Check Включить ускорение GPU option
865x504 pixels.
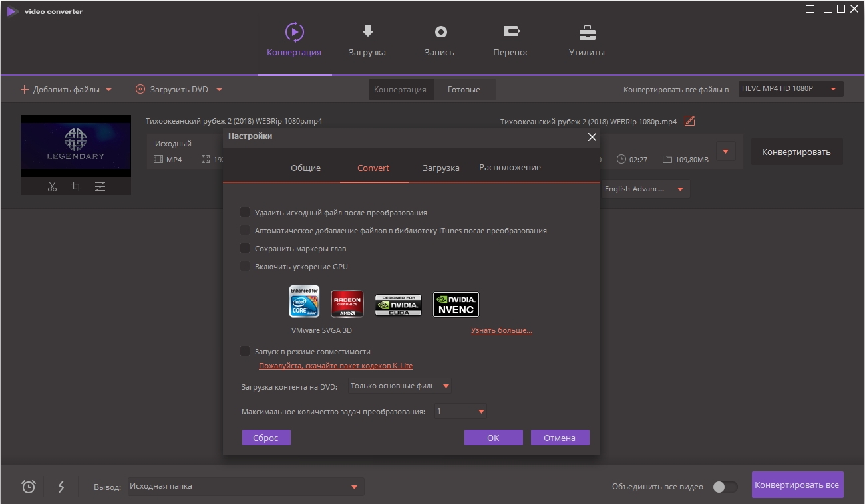click(245, 267)
